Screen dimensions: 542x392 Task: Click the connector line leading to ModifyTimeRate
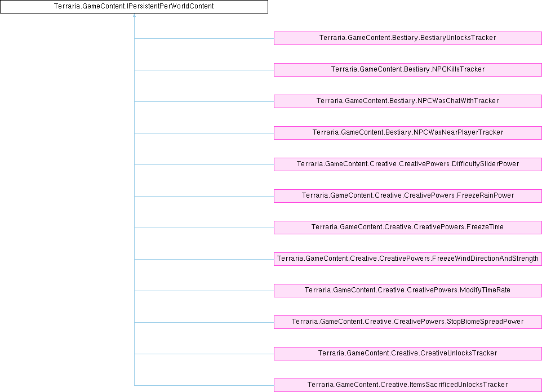click(x=204, y=291)
